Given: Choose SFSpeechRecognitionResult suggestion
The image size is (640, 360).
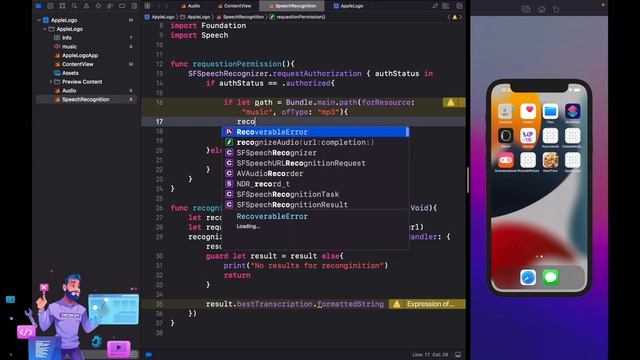Looking at the screenshot, I should point(315,205).
